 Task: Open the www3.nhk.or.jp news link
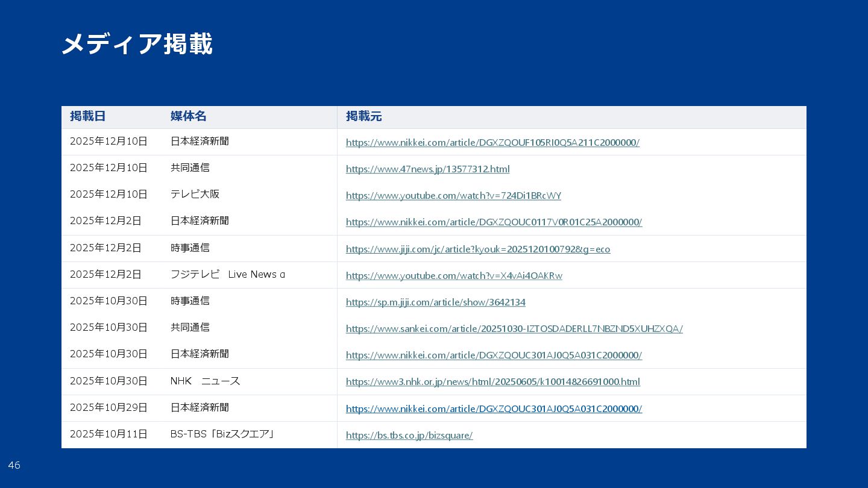click(x=493, y=382)
